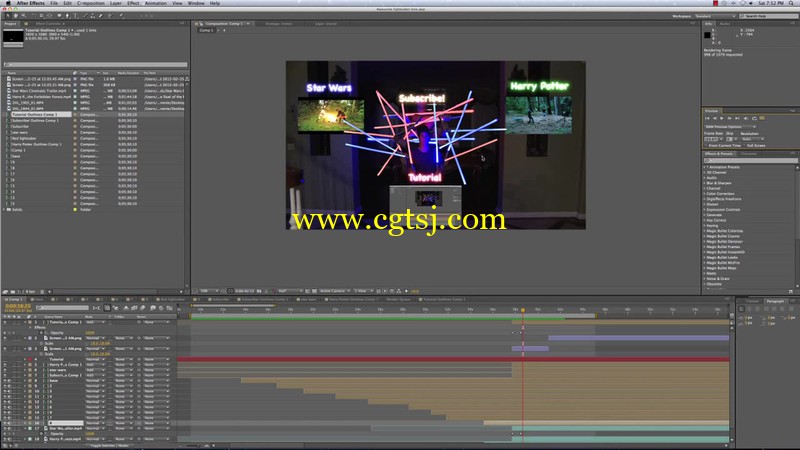Click the current time 0:00:38:20 display

coord(18,306)
